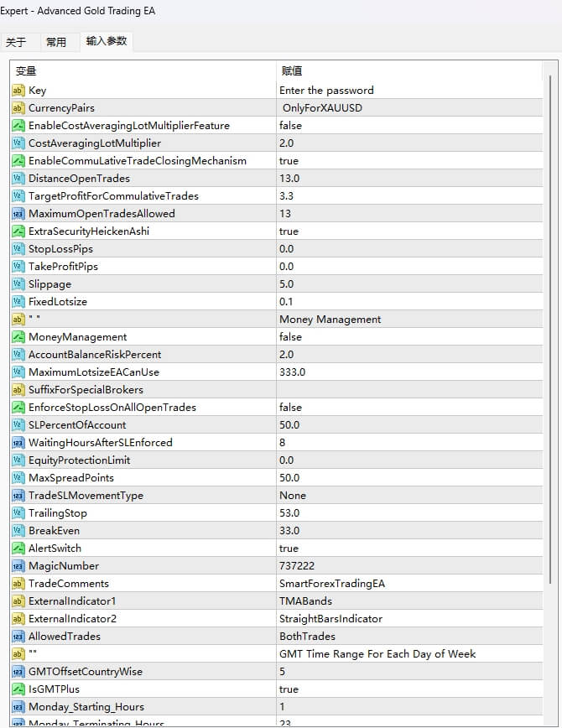
Task: Click the integer icon beside WaitingHoursAfterSLEnforced
Action: coord(18,443)
